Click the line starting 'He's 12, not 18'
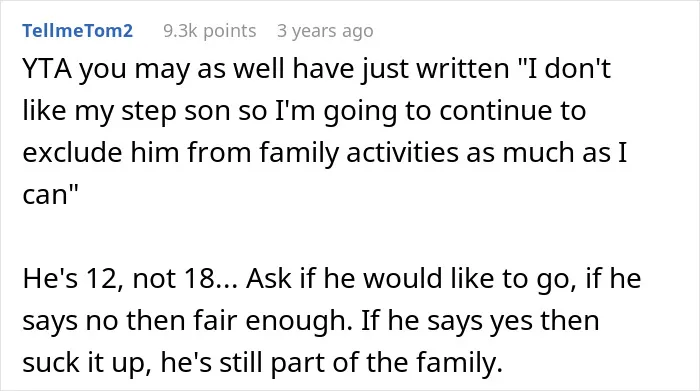This screenshot has width=700, height=391. tap(332, 279)
